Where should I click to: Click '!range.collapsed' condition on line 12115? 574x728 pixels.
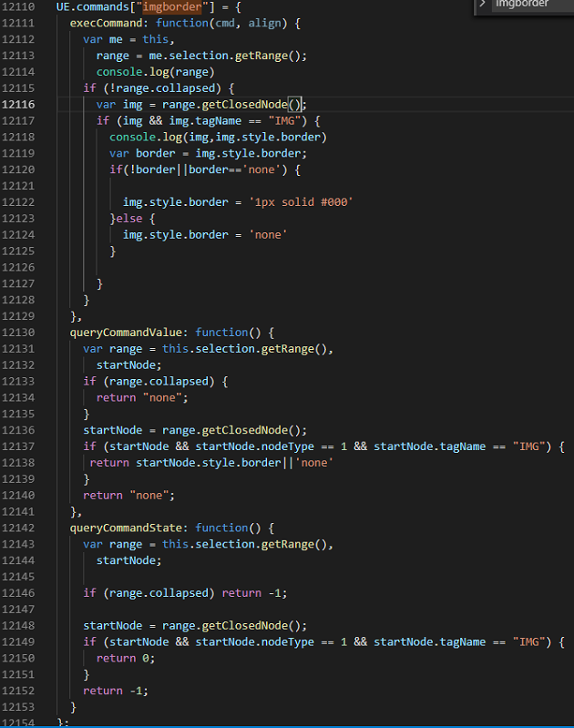click(x=162, y=88)
